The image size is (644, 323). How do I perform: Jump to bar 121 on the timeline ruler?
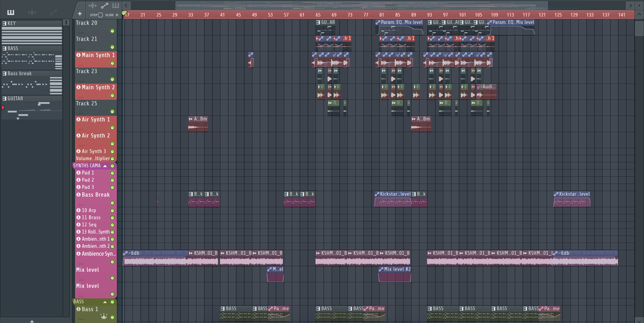tap(542, 15)
